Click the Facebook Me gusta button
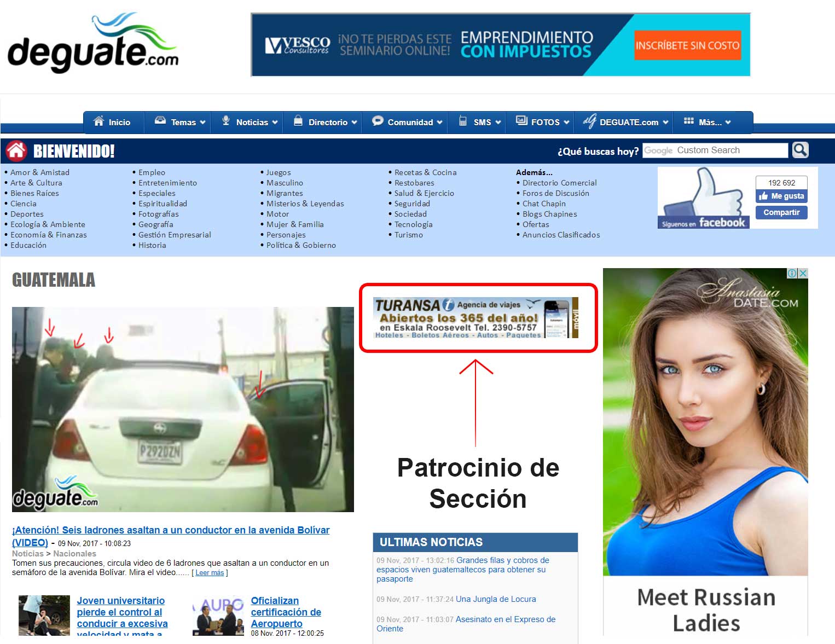 pyautogui.click(x=781, y=196)
